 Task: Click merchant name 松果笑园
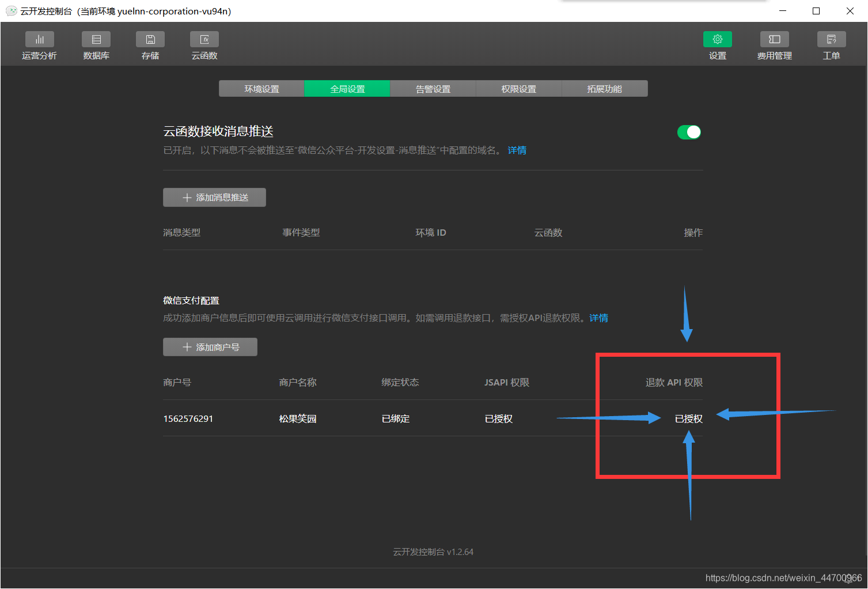coord(298,419)
